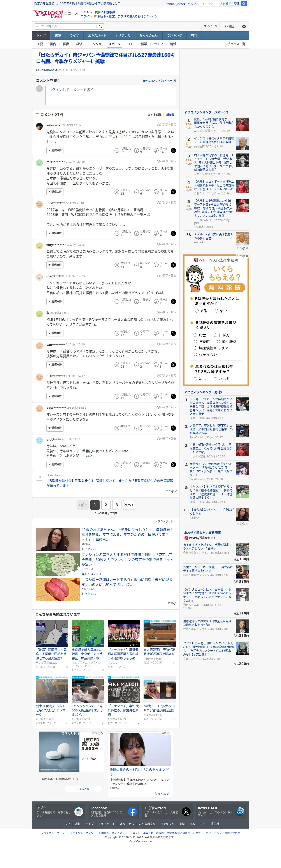Click the 購入履歴 button
The height and width of the screenshot is (868, 281).
tap(229, 26)
